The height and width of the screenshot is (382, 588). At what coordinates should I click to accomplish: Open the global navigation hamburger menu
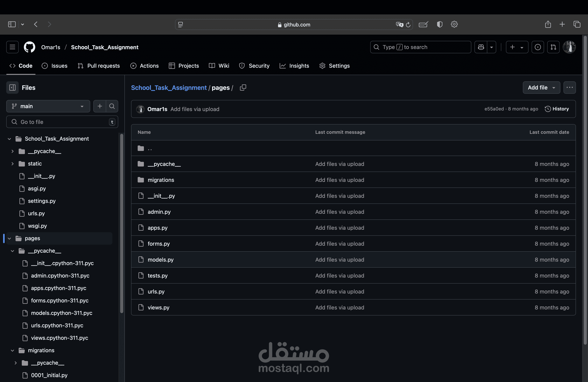(x=12, y=47)
